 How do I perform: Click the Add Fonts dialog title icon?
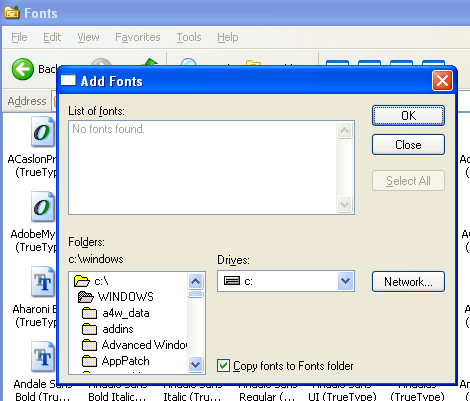click(x=68, y=80)
